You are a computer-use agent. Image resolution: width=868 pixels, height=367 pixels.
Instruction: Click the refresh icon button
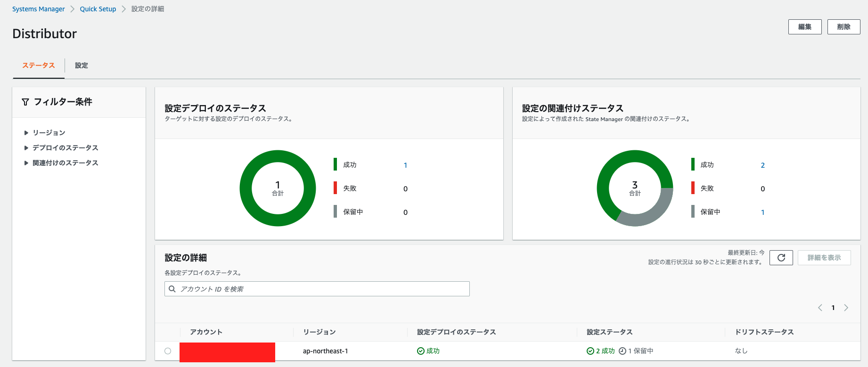point(781,258)
